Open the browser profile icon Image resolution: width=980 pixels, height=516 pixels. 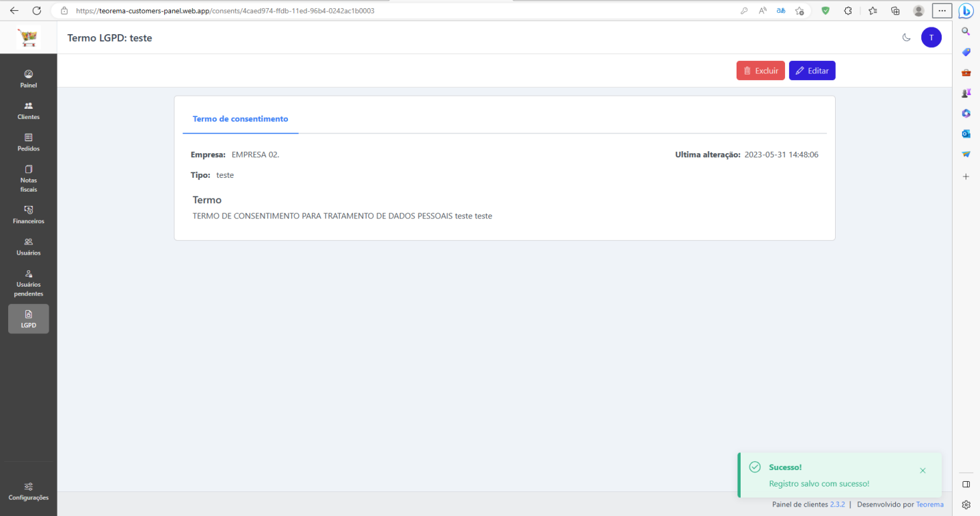918,10
